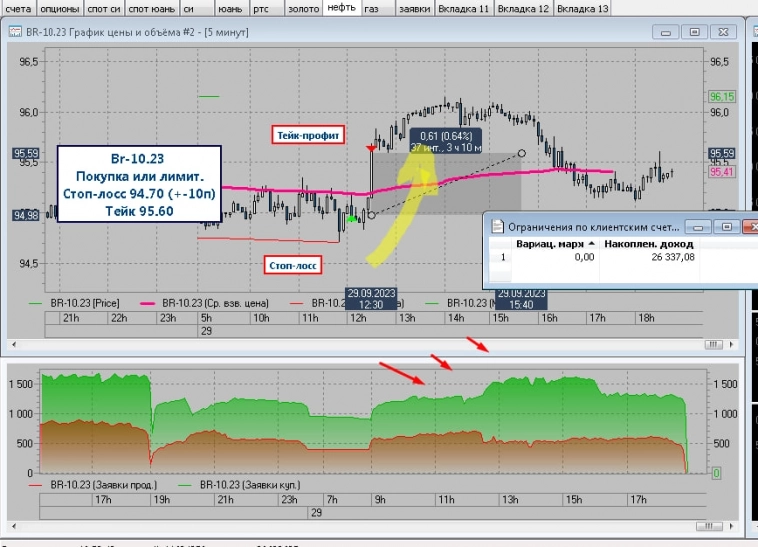This screenshot has height=547, width=758.
Task: Select row number 1 in restrictions table
Action: (x=501, y=257)
